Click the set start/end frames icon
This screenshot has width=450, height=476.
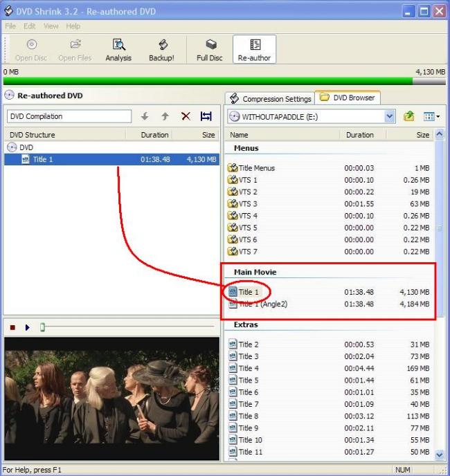206,116
